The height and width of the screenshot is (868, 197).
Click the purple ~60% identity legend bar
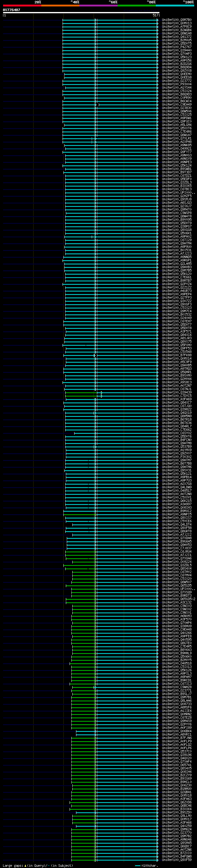click(x=99, y=6)
